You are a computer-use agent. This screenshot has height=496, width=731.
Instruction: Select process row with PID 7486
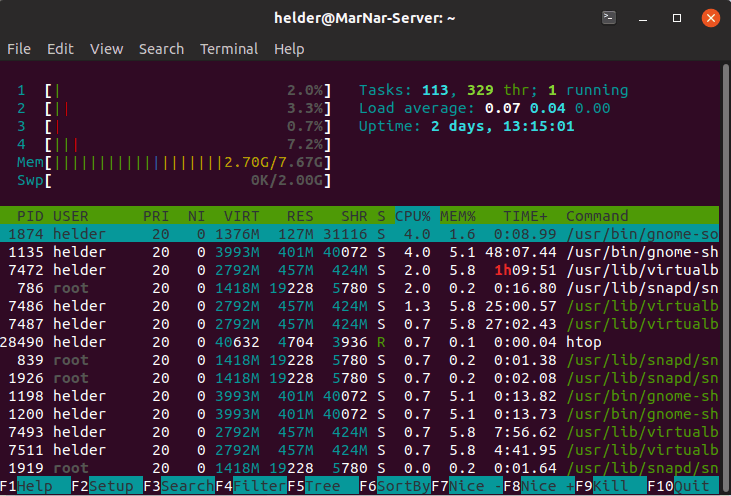(359, 306)
